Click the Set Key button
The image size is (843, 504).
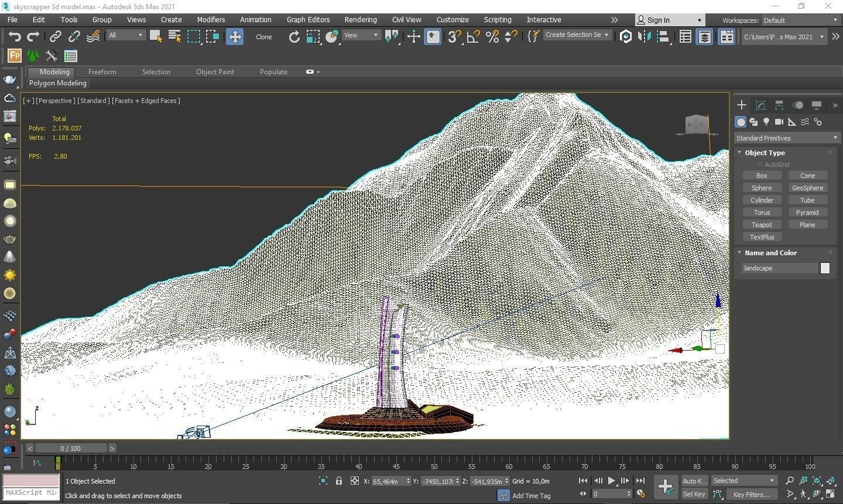click(694, 494)
